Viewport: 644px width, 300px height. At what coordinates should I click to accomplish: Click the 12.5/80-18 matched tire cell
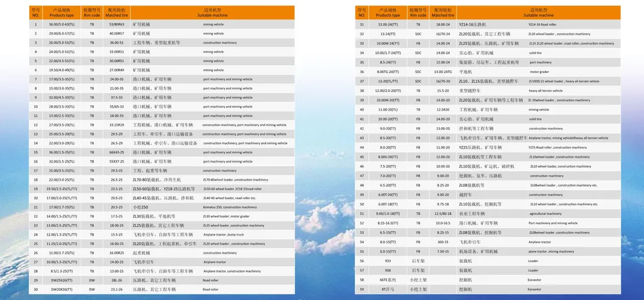click(443, 214)
